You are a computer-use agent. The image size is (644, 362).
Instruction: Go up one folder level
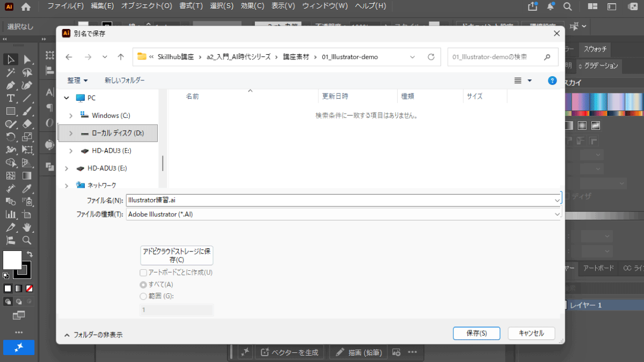pyautogui.click(x=121, y=57)
